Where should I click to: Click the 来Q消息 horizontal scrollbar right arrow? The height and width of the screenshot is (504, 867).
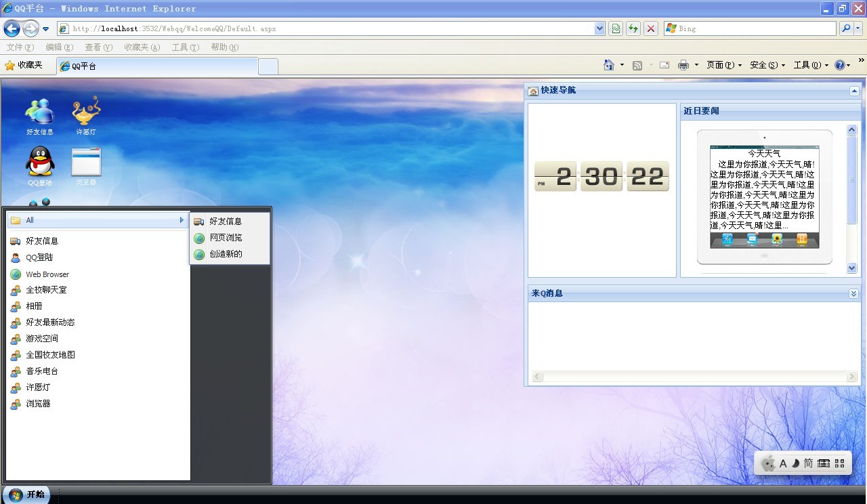click(x=852, y=377)
